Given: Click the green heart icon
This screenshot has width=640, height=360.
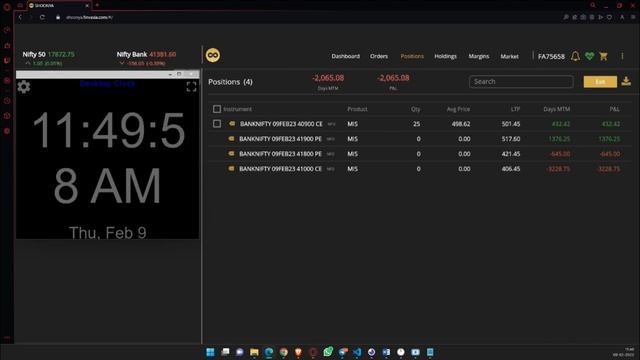Looking at the screenshot, I should [589, 56].
